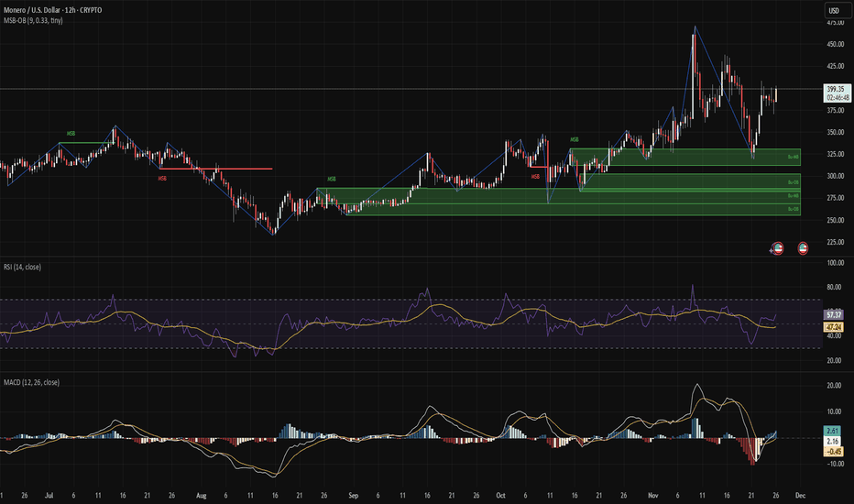Click the green MSB label near July 11
Screen dimensions: 854x504
[70, 134]
